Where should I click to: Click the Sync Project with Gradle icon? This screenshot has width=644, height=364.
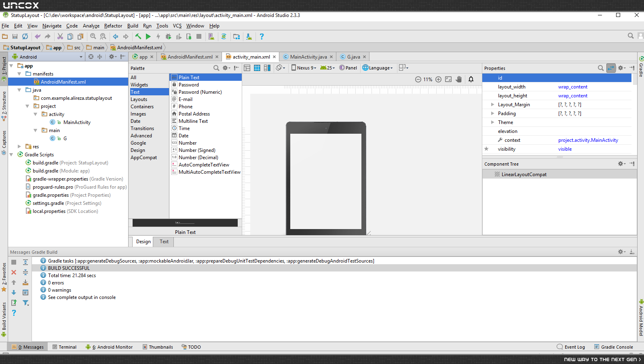point(224,36)
